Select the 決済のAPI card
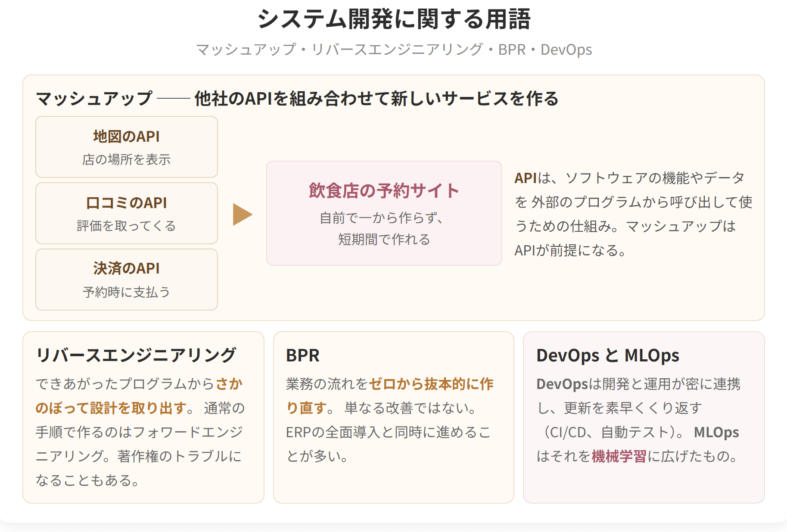 127,280
